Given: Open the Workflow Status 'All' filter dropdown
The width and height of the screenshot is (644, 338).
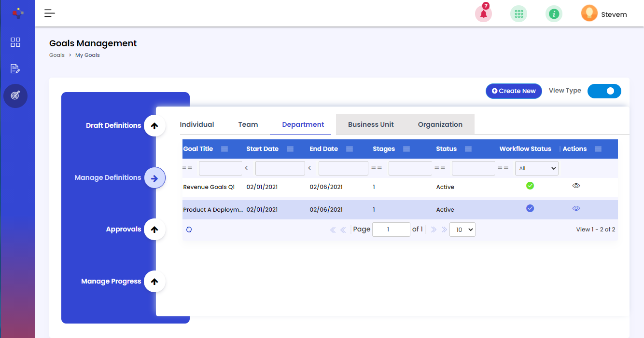Looking at the screenshot, I should 536,168.
